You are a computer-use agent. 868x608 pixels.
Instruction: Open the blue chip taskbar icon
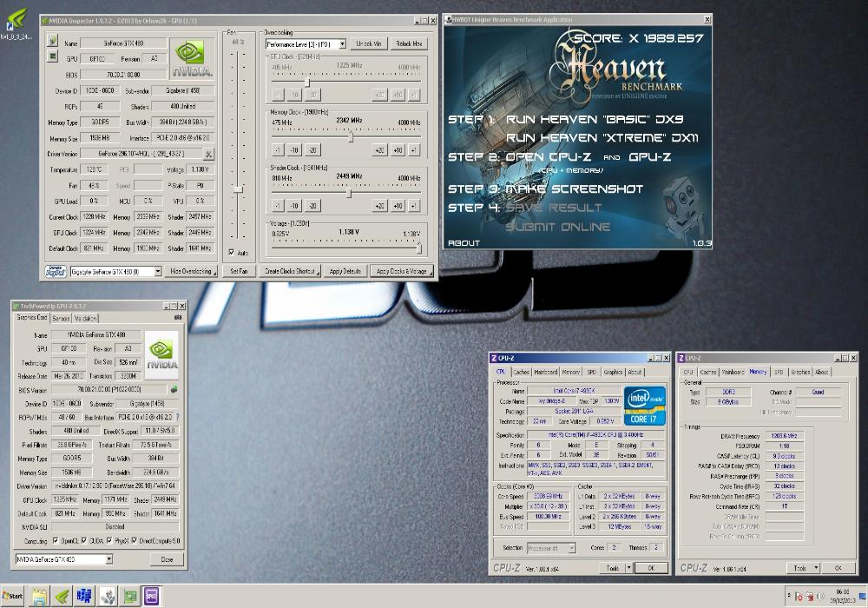84,596
